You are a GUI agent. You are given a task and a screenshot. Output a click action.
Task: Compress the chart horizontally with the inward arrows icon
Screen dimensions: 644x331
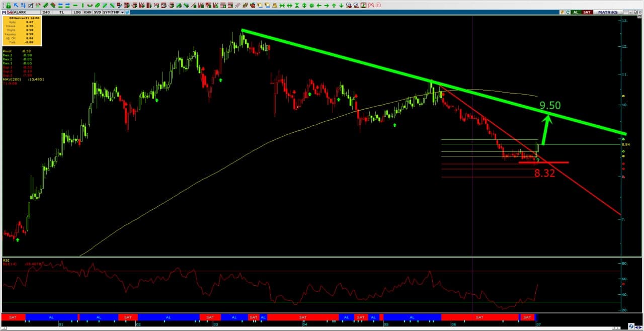[x=282, y=5]
